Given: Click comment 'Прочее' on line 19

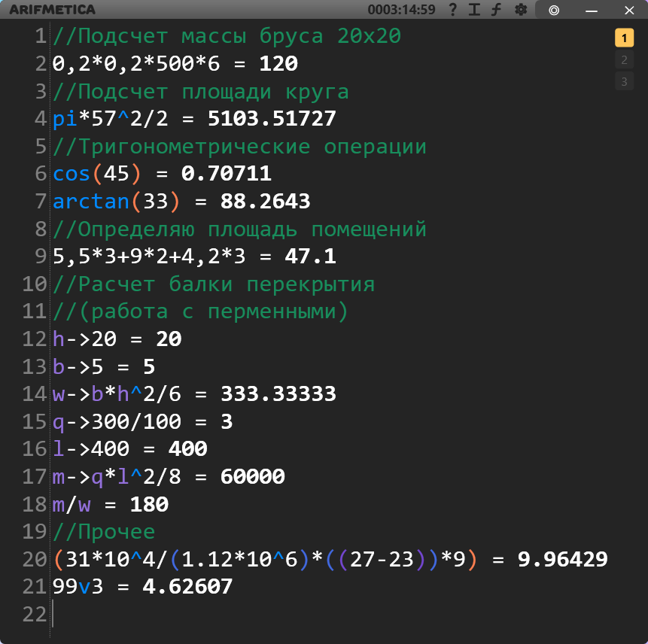Looking at the screenshot, I should [x=104, y=532].
